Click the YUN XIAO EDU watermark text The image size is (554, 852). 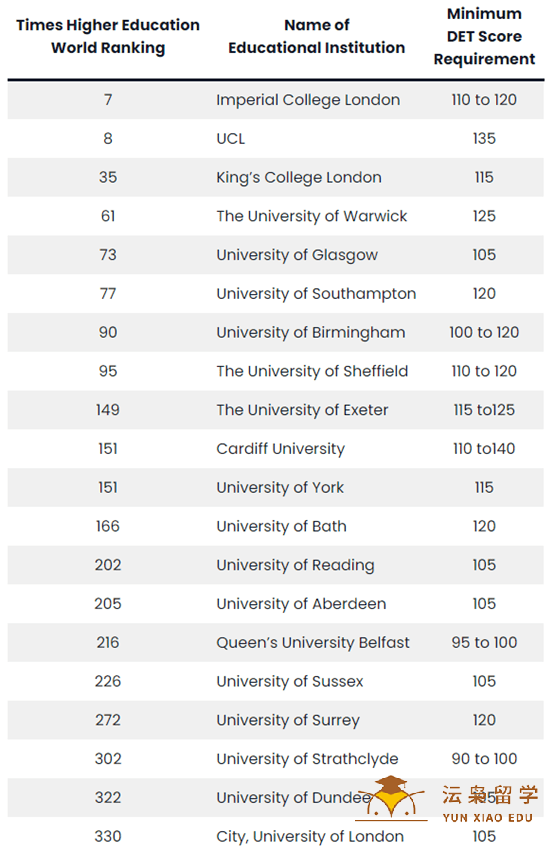(x=487, y=818)
